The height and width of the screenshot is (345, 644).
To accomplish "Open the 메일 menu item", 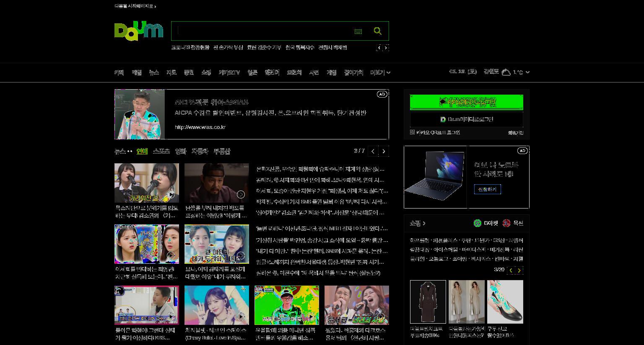I will 137,72.
